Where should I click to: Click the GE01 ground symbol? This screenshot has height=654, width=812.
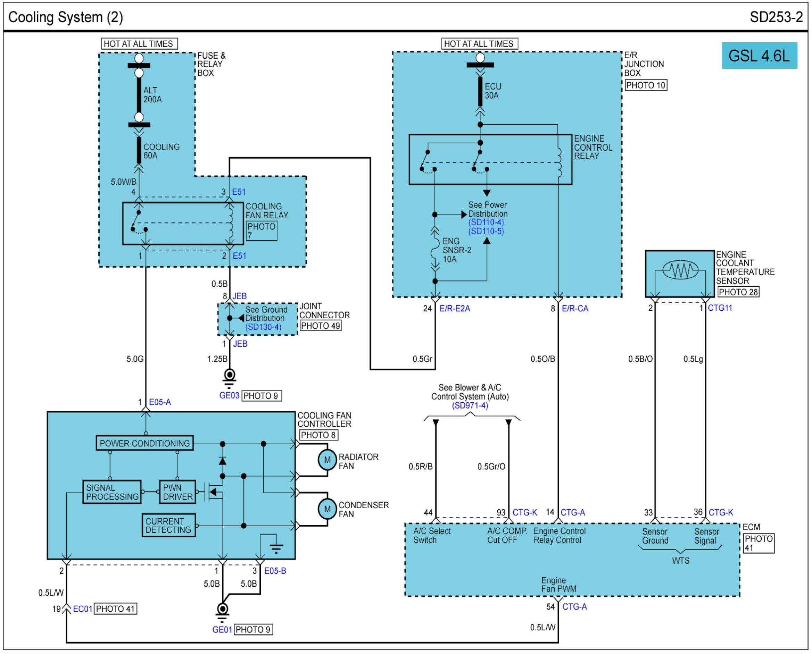[222, 609]
